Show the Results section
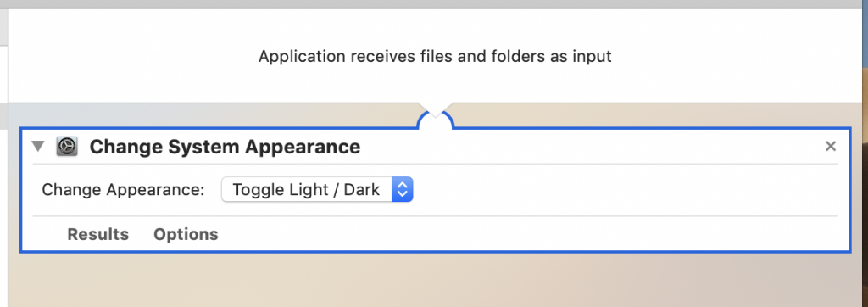This screenshot has width=868, height=307. point(98,234)
